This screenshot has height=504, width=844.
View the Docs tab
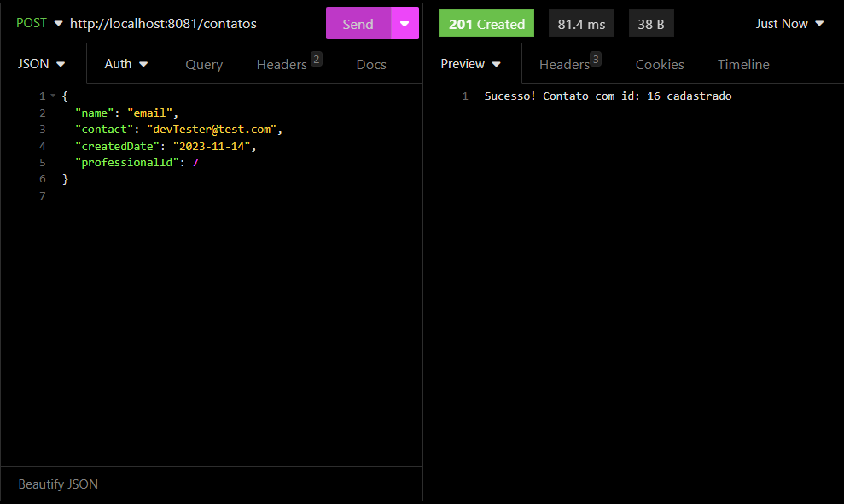pos(370,64)
